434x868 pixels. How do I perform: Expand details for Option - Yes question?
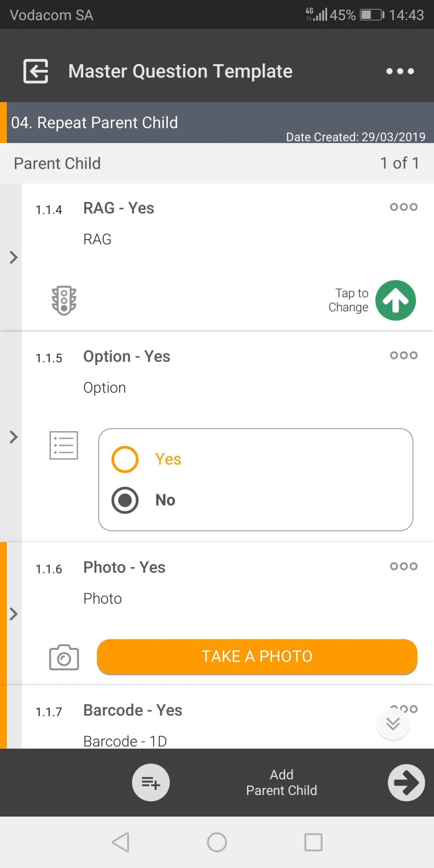pos(12,437)
